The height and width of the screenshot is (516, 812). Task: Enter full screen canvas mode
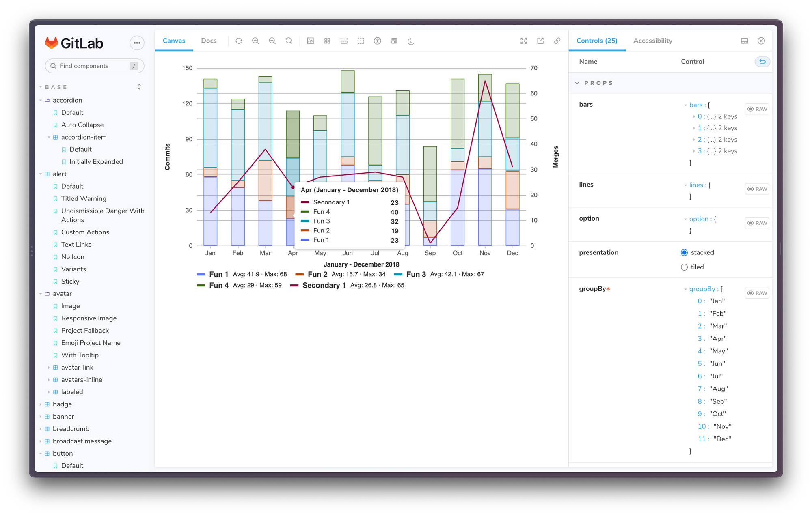point(524,41)
